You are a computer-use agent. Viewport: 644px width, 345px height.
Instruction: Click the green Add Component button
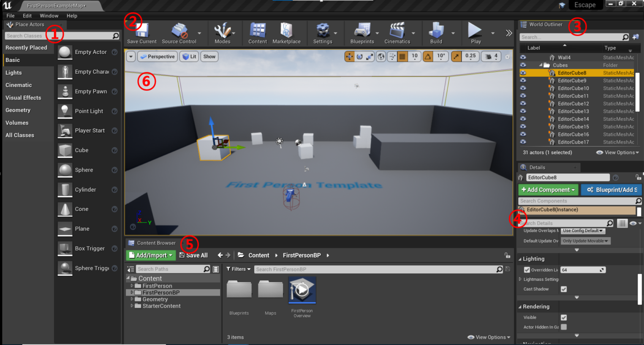click(548, 190)
